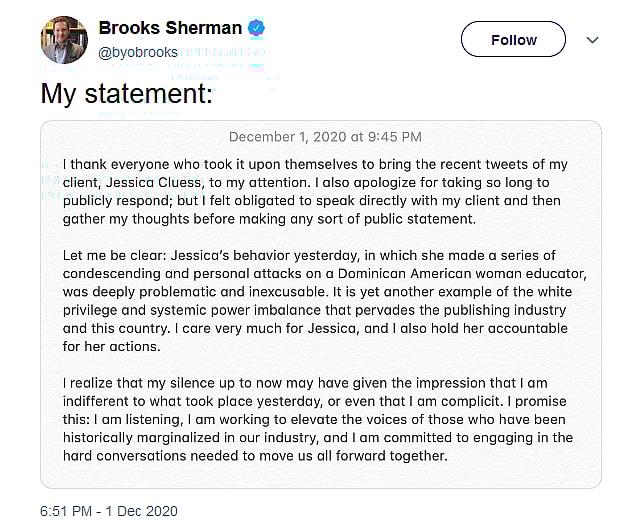Expand the chevron menu beside Follow
Screen dimensions: 640x531
click(592, 40)
